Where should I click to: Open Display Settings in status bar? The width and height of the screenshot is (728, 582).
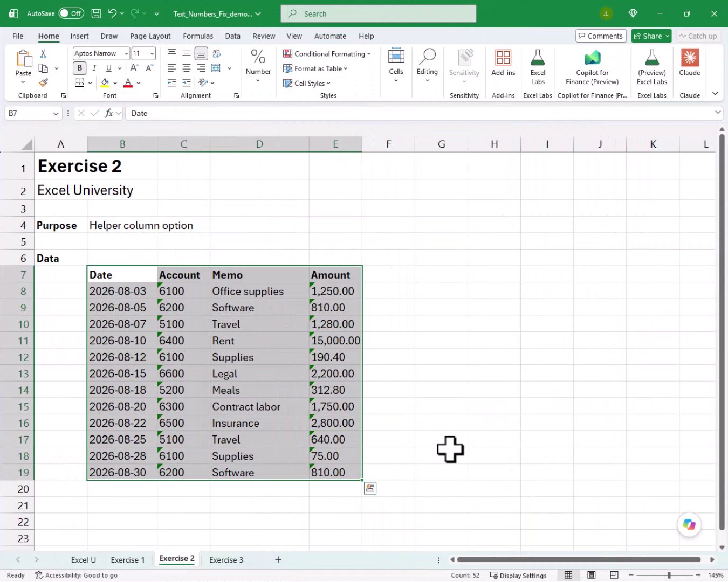(518, 575)
